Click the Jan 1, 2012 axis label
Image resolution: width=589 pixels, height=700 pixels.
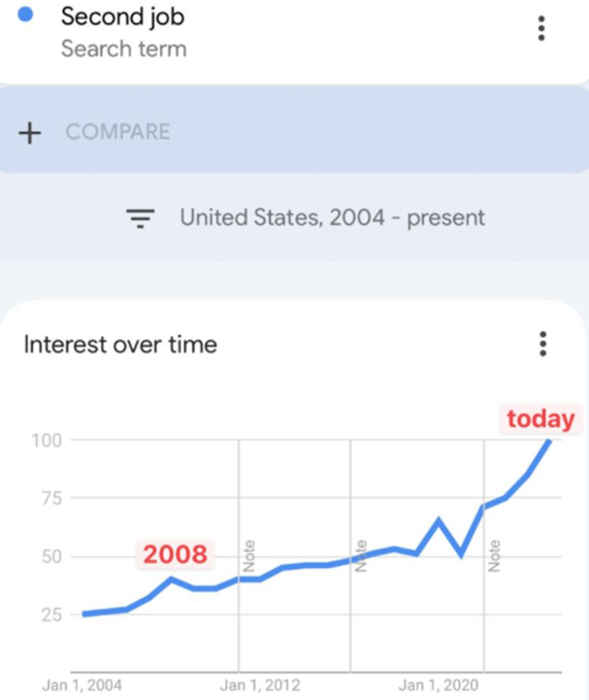point(260,685)
